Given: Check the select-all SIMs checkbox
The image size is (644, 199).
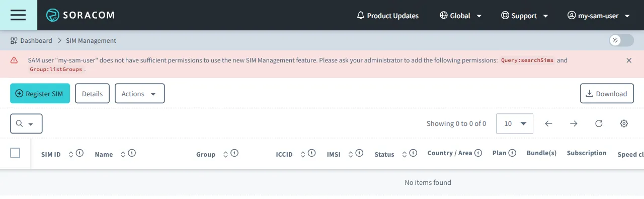Looking at the screenshot, I should 15,153.
